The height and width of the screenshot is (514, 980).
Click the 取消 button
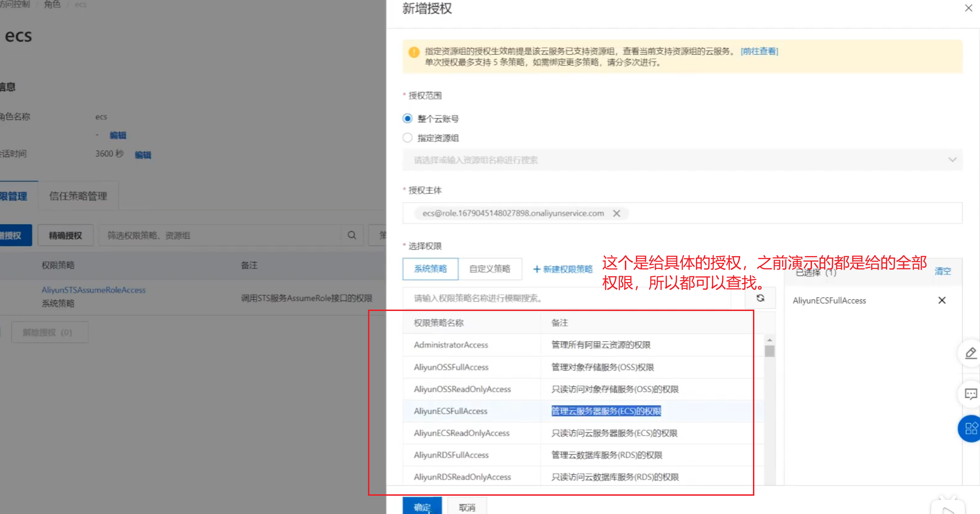(466, 507)
